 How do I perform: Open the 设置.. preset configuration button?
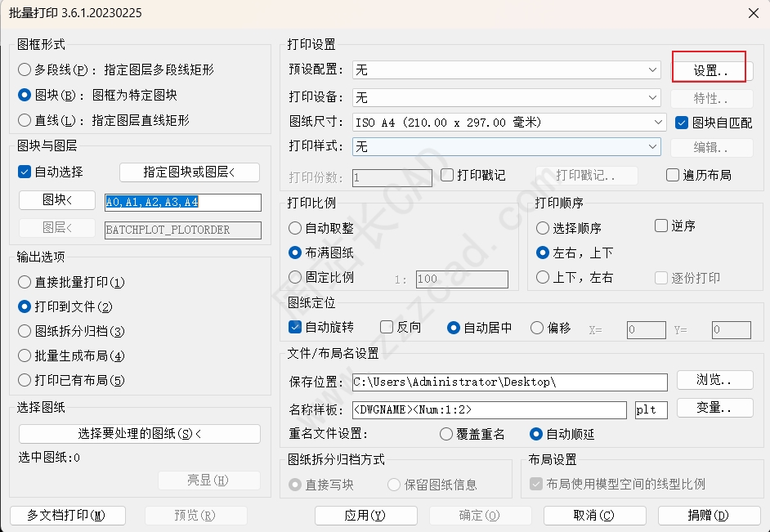tap(711, 70)
